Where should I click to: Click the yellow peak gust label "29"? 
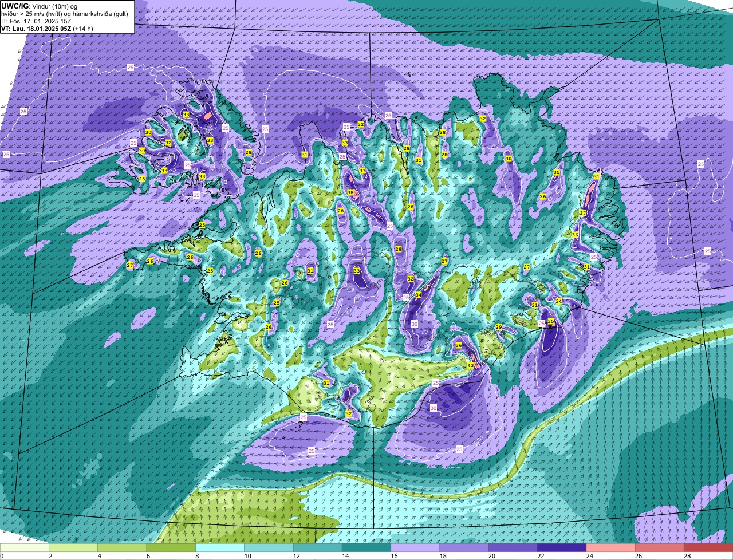pos(499,327)
